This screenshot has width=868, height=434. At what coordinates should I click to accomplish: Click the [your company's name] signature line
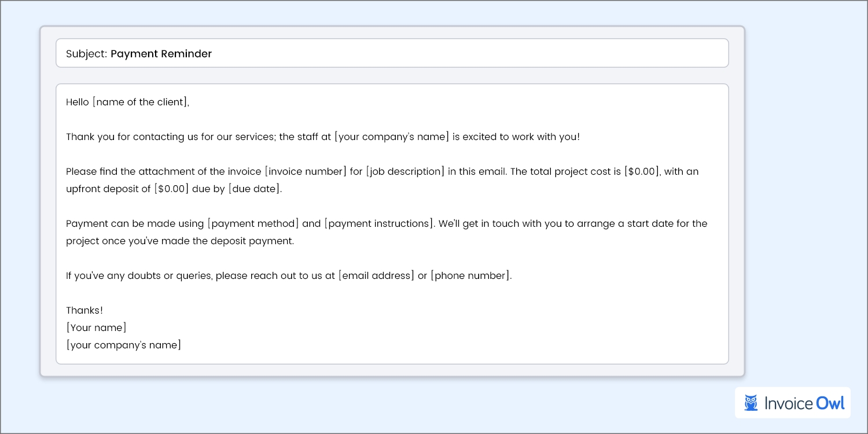tap(123, 345)
